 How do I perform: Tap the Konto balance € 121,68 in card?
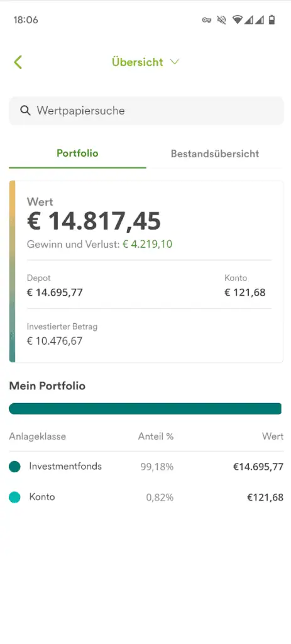[245, 293]
